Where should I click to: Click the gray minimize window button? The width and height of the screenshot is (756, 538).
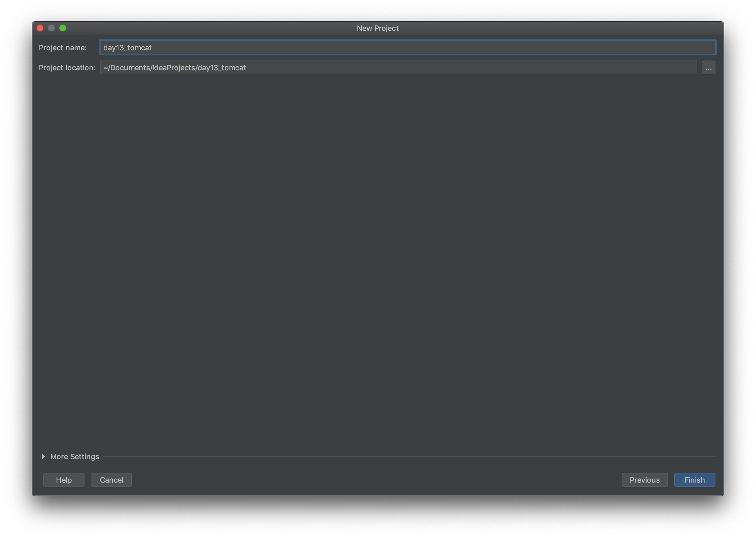coord(51,28)
